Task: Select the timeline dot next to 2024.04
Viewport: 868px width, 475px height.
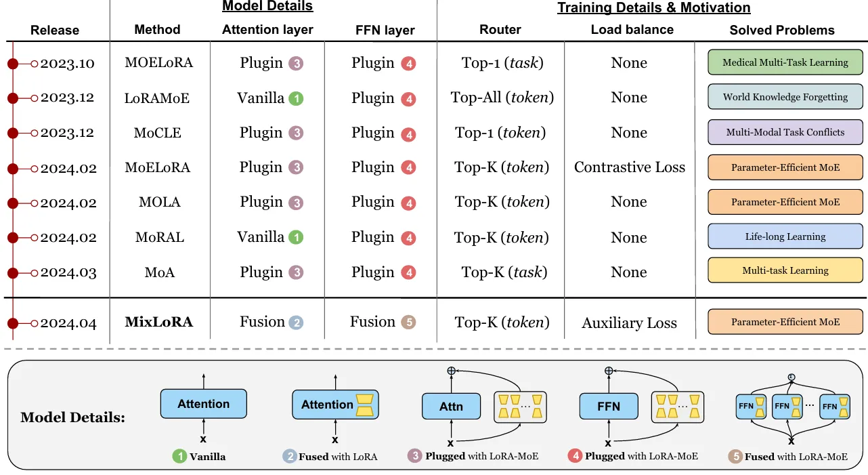Action: coord(12,323)
